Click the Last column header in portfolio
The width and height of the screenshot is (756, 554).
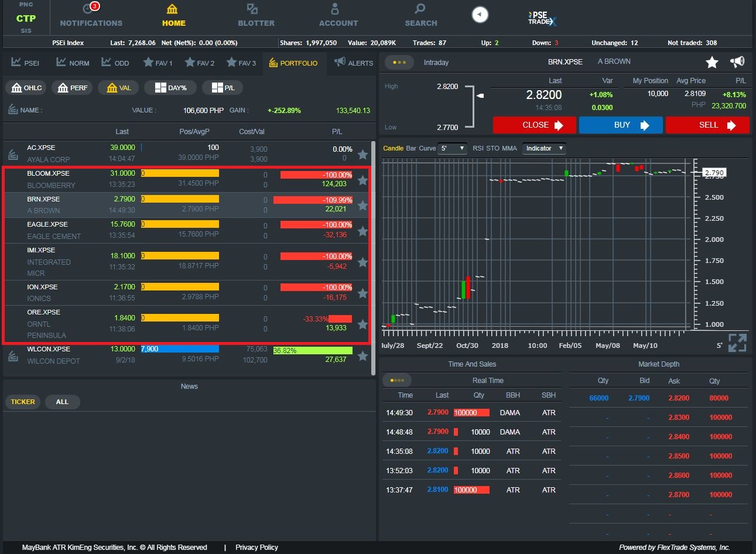(122, 132)
